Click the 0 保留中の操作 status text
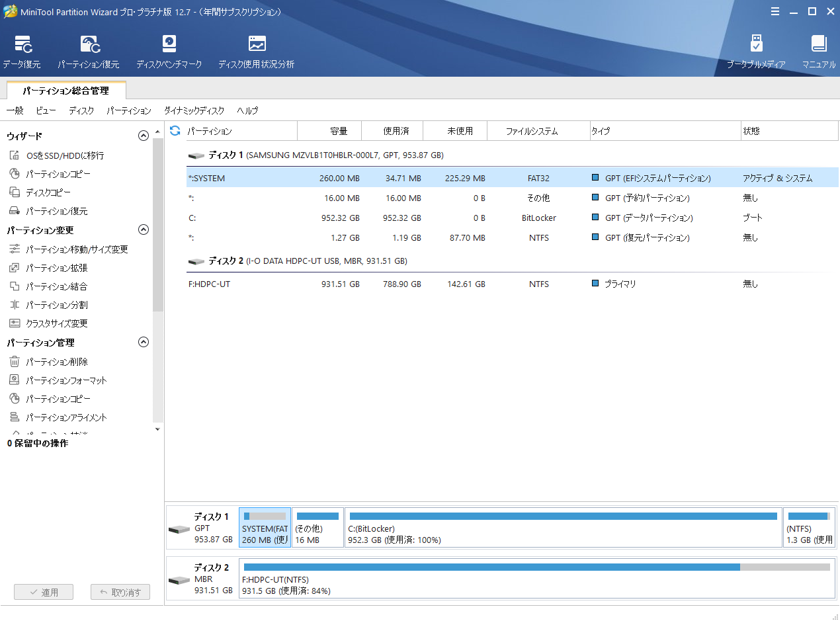 pos(38,443)
